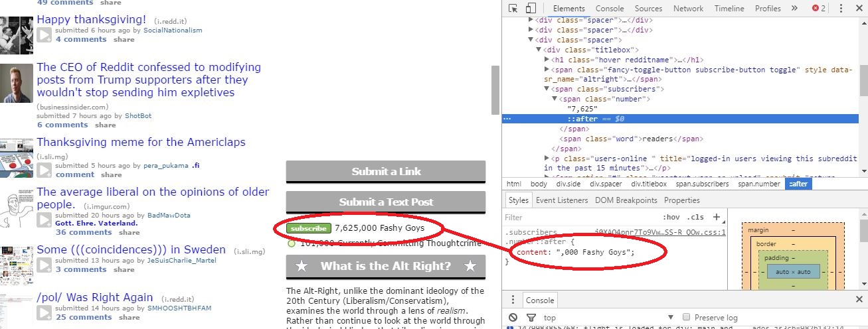Click the padding area in box model
The image size is (868, 329).
tap(794, 258)
